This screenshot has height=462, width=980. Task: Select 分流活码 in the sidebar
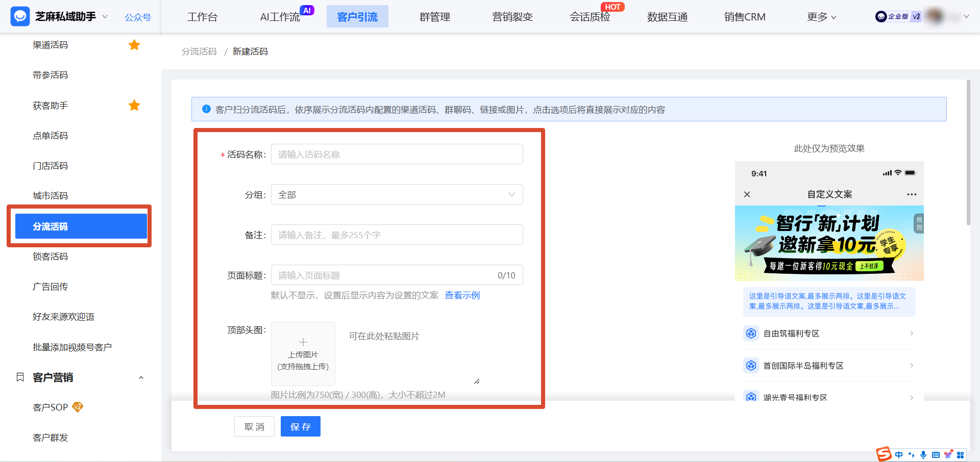pos(81,226)
